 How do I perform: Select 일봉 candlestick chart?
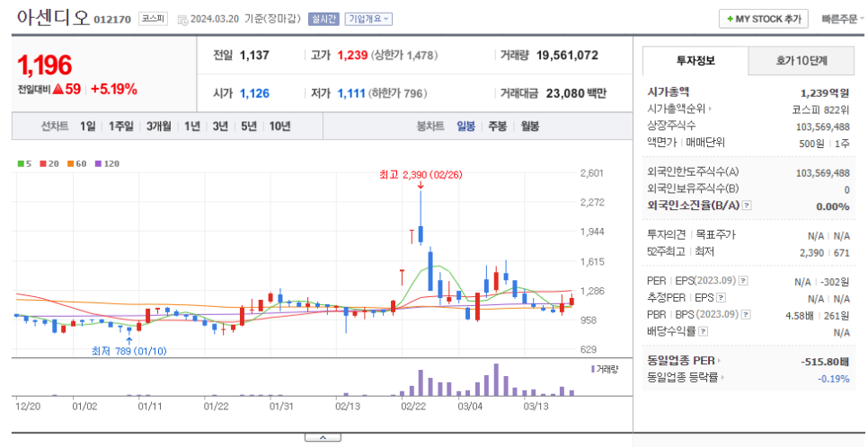(x=465, y=127)
